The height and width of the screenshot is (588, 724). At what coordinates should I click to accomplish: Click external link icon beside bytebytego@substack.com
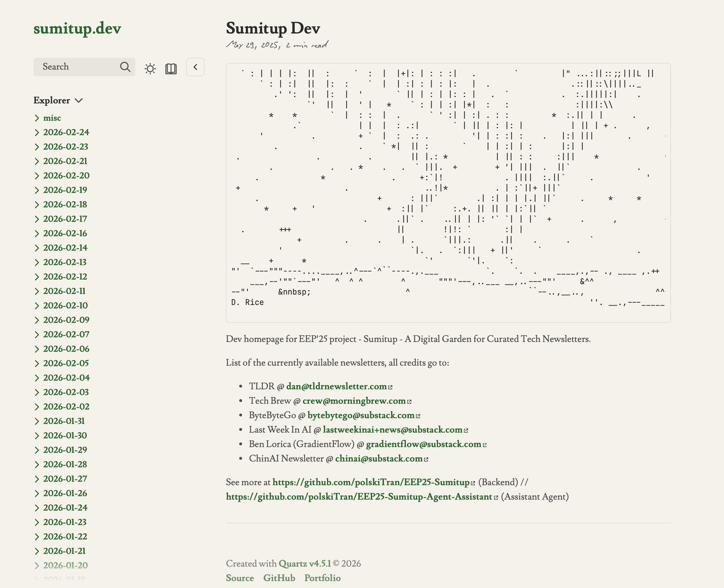(x=418, y=415)
